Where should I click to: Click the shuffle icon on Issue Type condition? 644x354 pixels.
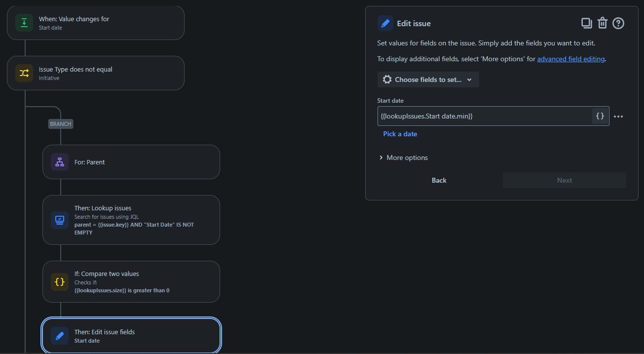pos(24,73)
